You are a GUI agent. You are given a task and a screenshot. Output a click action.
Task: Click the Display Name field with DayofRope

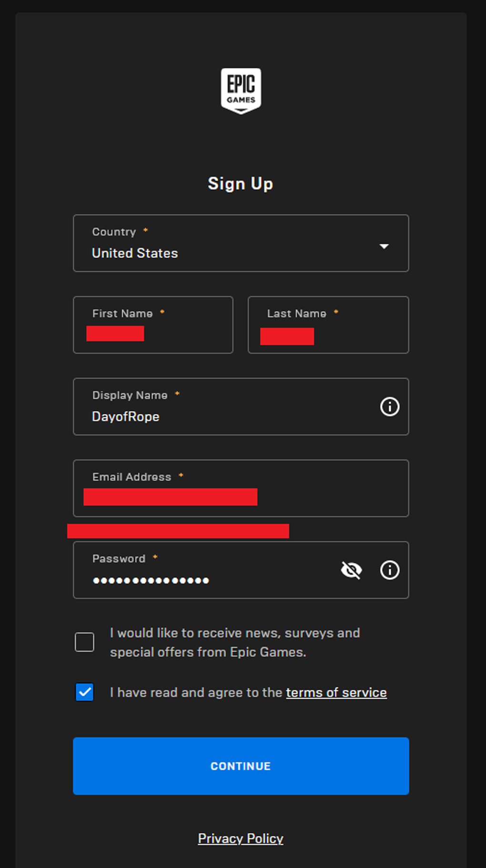point(241,407)
